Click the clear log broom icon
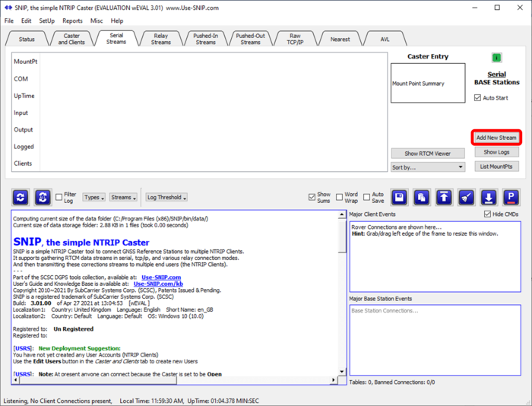 (467, 197)
